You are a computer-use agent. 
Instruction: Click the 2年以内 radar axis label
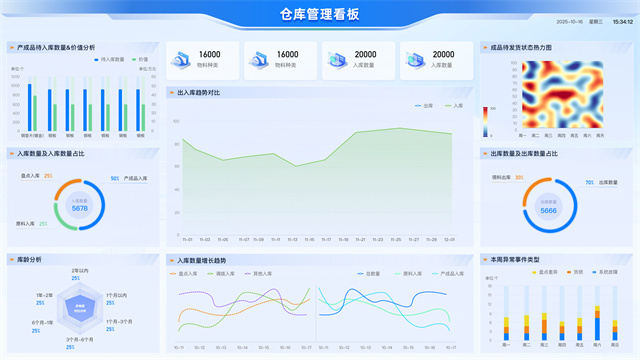coord(80,271)
